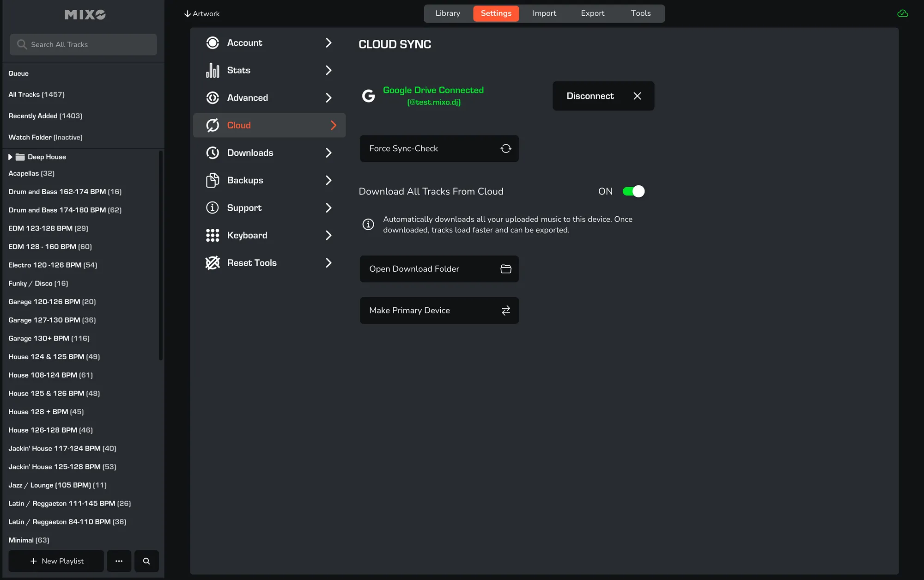Toggle off Download All Tracks From Cloud

pyautogui.click(x=633, y=191)
